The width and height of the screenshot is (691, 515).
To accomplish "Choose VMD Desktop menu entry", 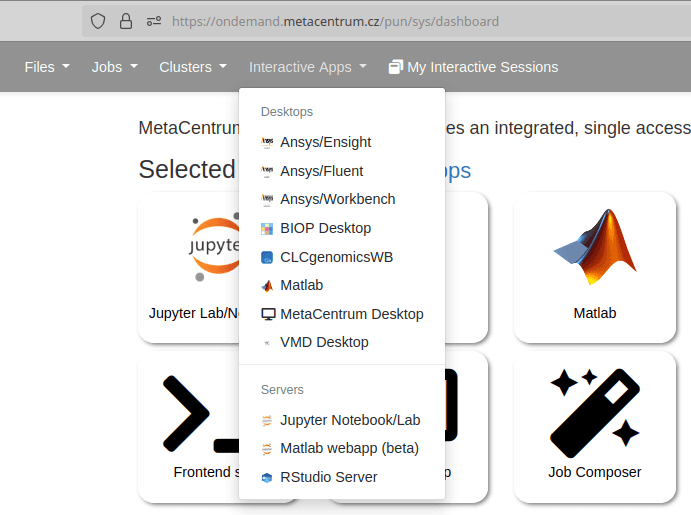I will [324, 342].
